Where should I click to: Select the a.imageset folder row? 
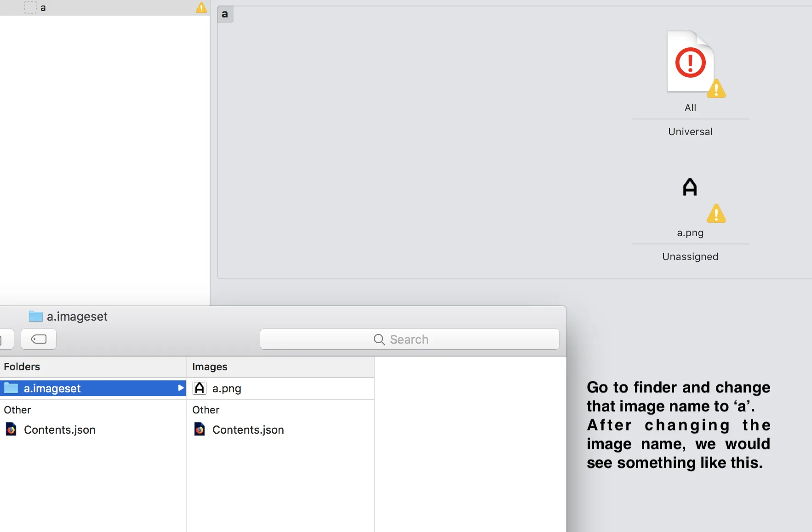tap(93, 388)
